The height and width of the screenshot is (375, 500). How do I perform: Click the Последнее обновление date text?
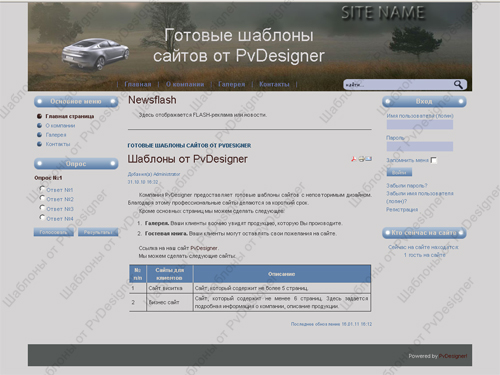[x=331, y=324]
